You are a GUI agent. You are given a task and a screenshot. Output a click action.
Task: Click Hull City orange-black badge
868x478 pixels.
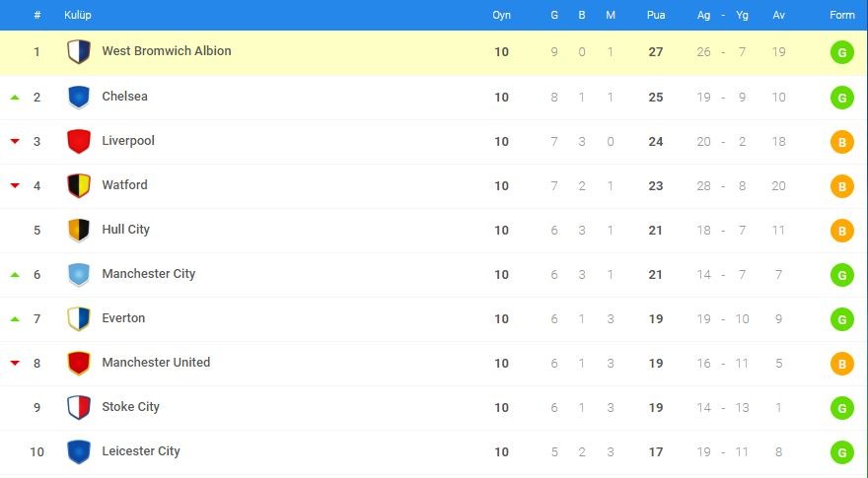coord(79,230)
